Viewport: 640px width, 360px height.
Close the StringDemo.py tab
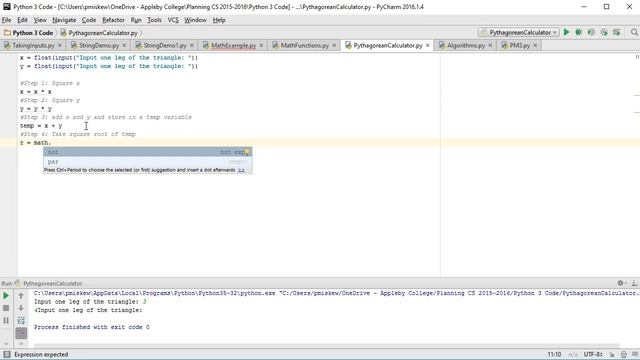(x=124, y=45)
